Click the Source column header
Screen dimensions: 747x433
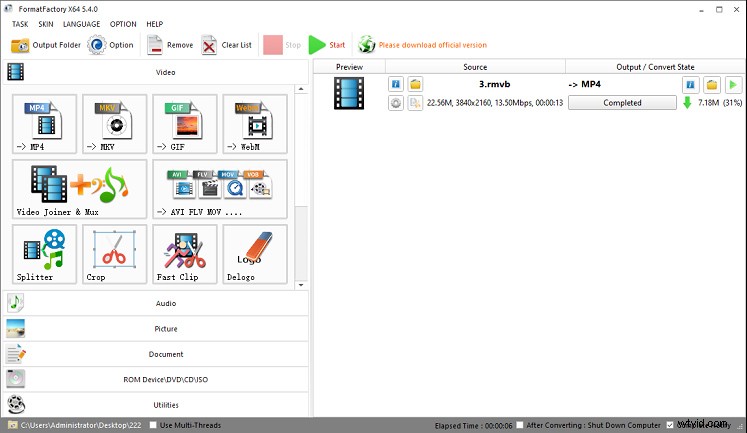tap(475, 67)
